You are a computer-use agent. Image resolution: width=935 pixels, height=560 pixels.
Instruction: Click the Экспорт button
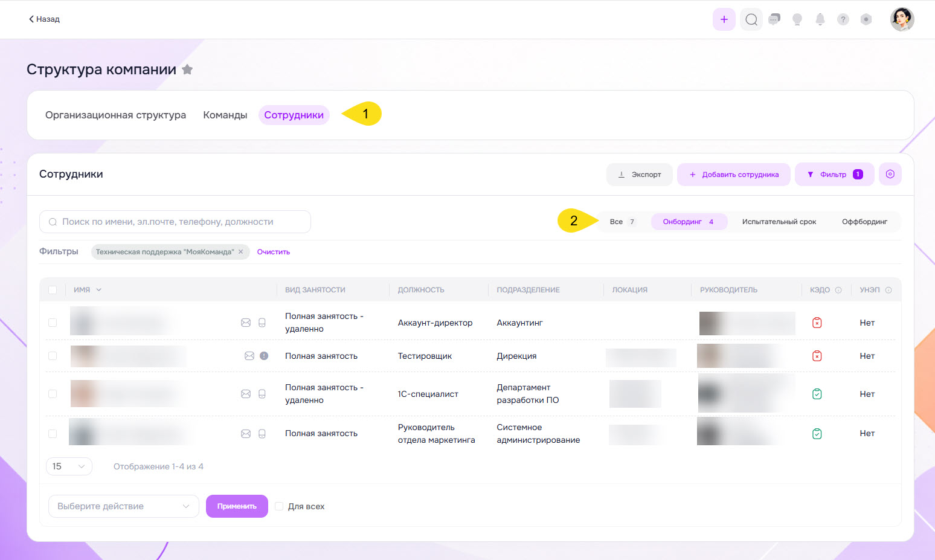(x=640, y=174)
